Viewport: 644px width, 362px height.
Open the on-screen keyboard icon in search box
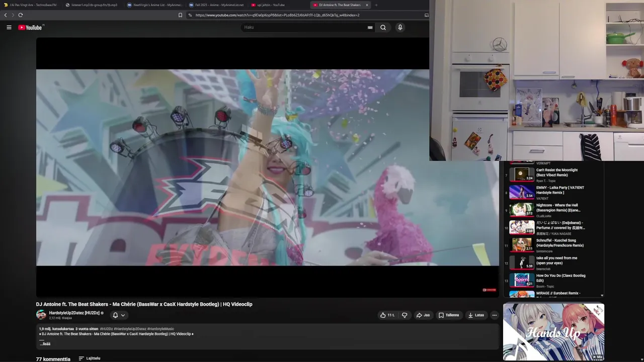tap(370, 28)
